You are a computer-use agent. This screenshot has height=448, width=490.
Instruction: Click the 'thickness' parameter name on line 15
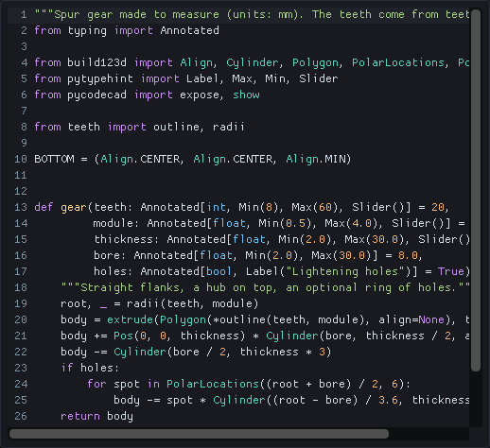(123, 239)
